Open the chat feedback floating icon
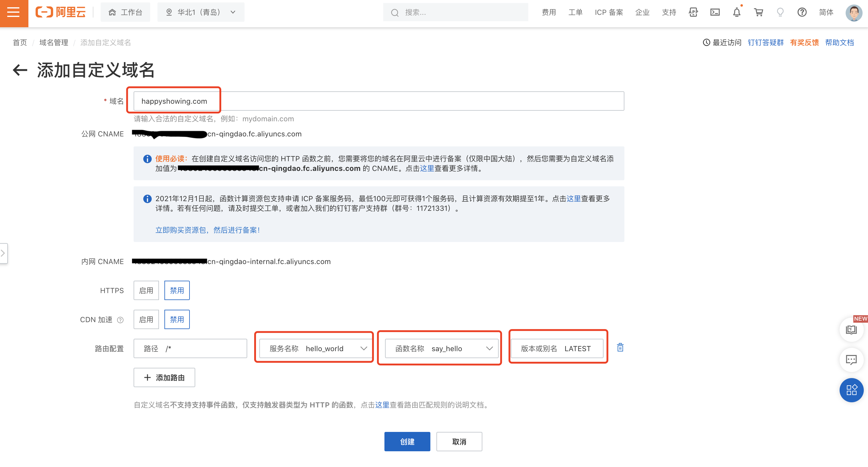This screenshot has width=868, height=467. coord(851,360)
